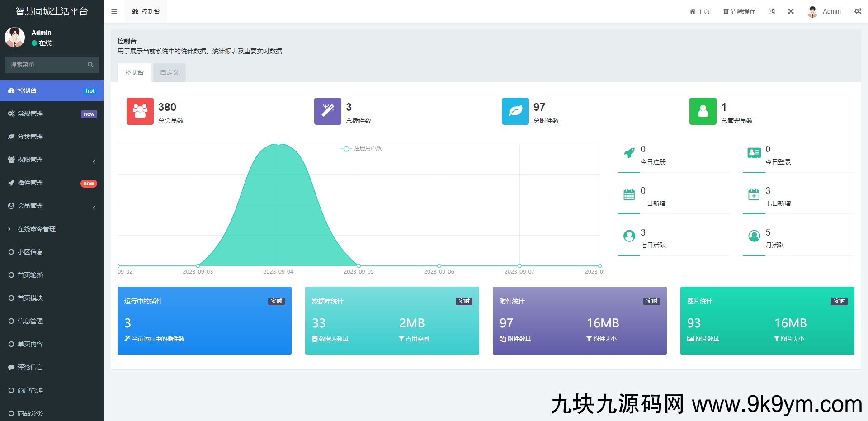Switch to the 自定义 tab
Screen dimensions: 868x421
tap(169, 72)
